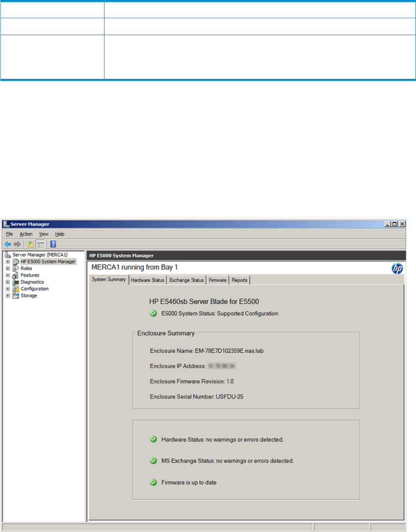416x532 pixels.
Task: Maximize the Server Manager window
Action: [x=394, y=224]
